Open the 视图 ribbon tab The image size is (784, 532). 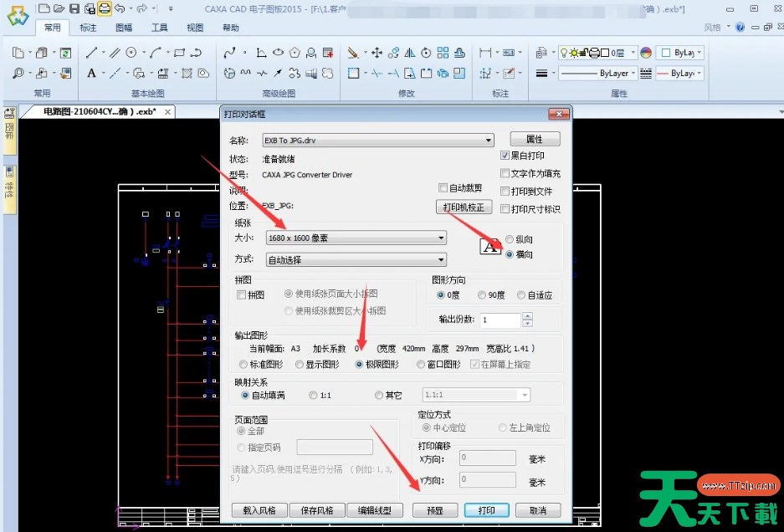[x=195, y=28]
